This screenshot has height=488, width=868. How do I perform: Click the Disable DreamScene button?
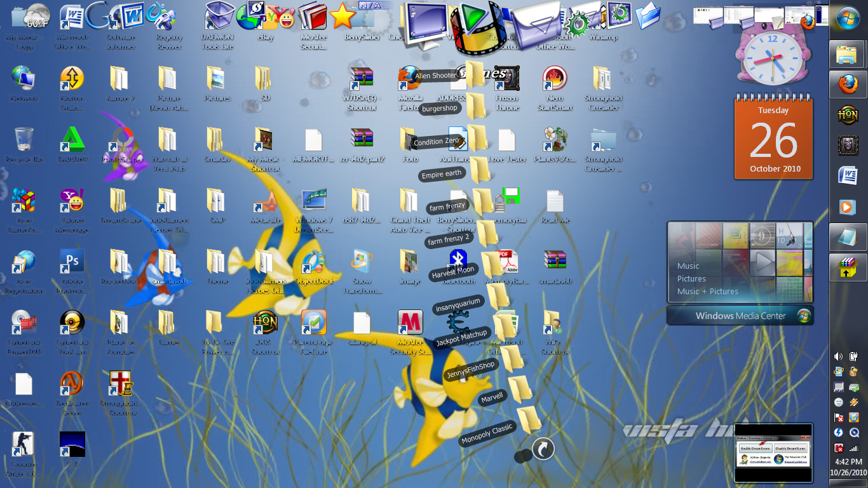(x=790, y=448)
